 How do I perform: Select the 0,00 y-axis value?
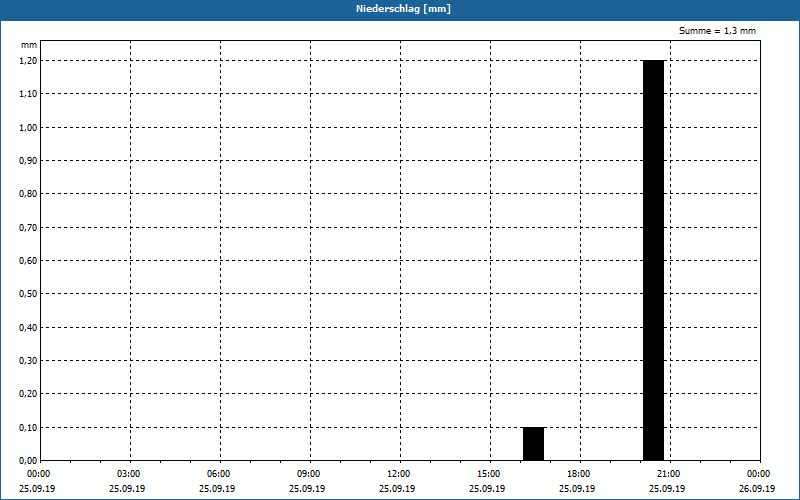[28, 461]
